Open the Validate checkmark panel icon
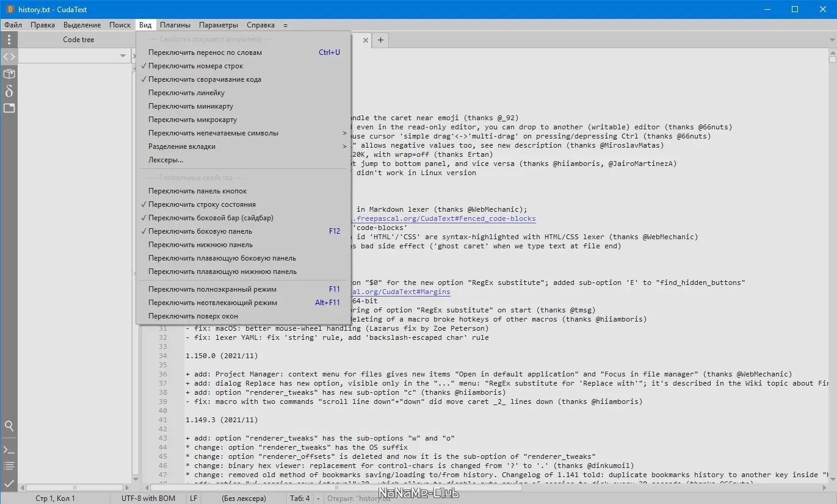Image resolution: width=837 pixels, height=504 pixels. tap(9, 483)
